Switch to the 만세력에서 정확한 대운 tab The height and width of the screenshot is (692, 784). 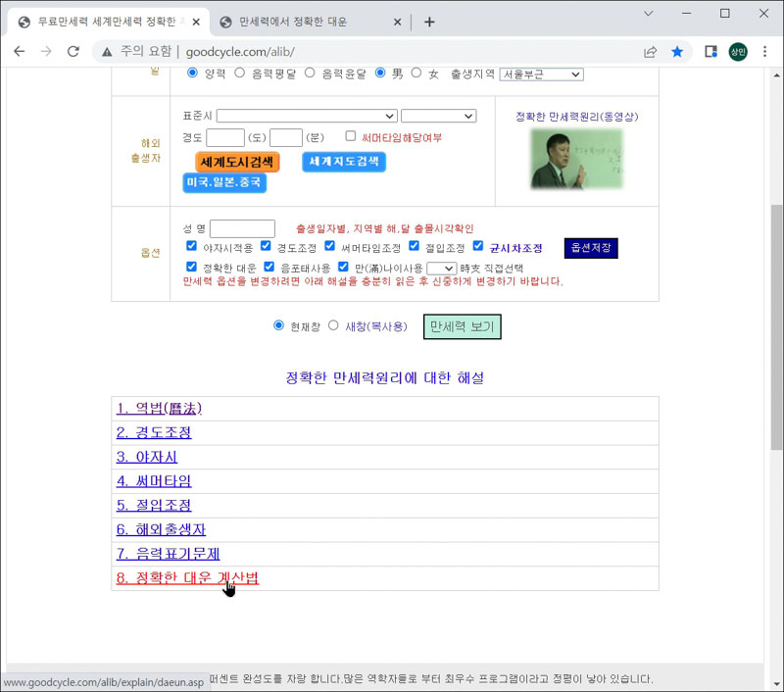[x=304, y=20]
